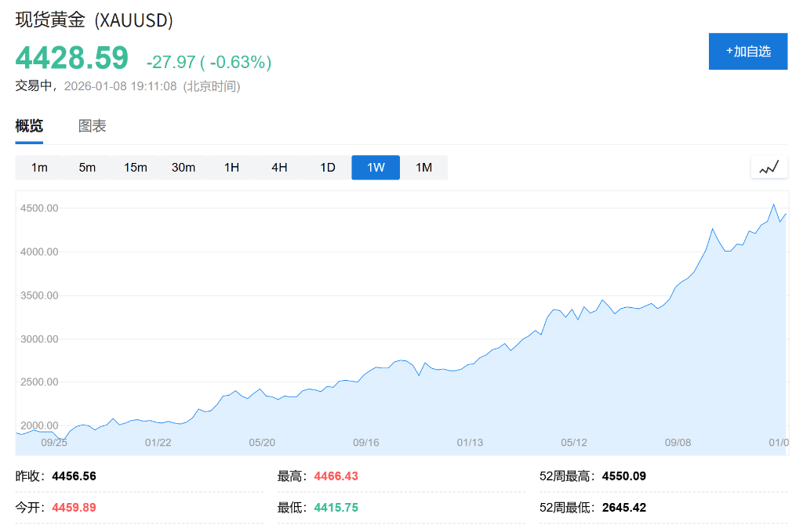Select the 4H timeframe
The height and width of the screenshot is (532, 803).
point(279,167)
